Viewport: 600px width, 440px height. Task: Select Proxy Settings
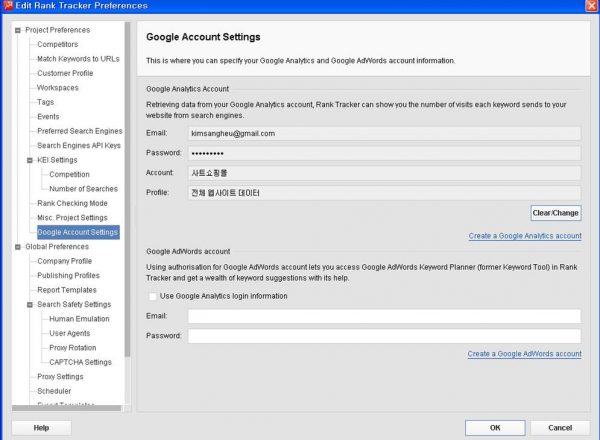click(60, 377)
